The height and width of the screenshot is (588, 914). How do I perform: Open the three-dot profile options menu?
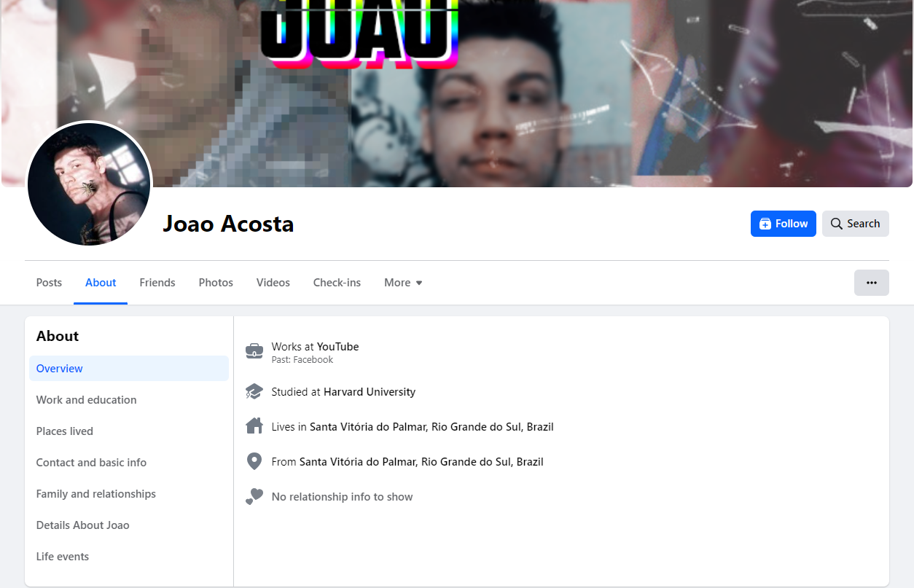[x=872, y=283]
